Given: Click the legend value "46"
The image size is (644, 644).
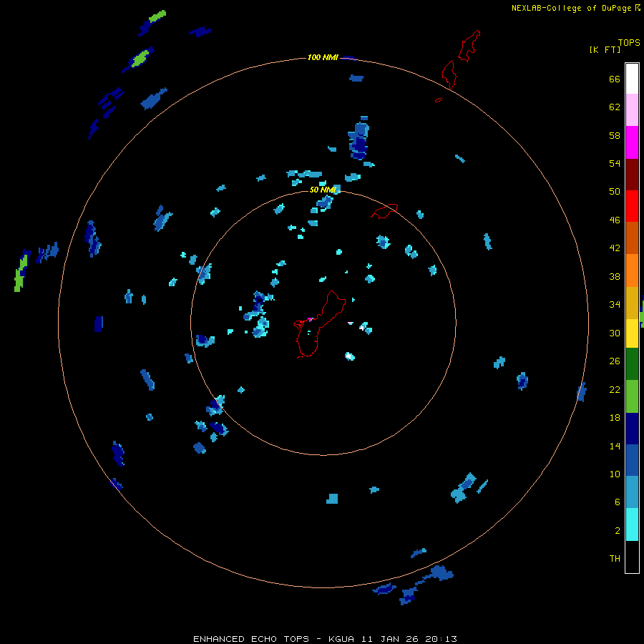Looking at the screenshot, I should point(615,220).
